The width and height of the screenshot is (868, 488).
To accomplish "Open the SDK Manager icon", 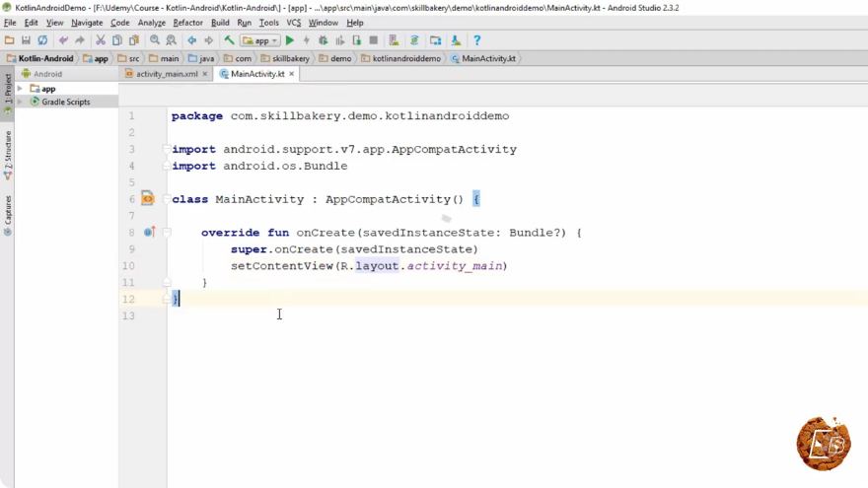I will coord(456,40).
